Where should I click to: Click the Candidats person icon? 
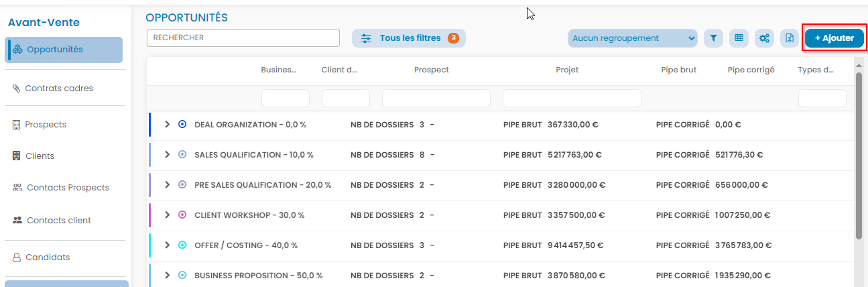point(17,257)
